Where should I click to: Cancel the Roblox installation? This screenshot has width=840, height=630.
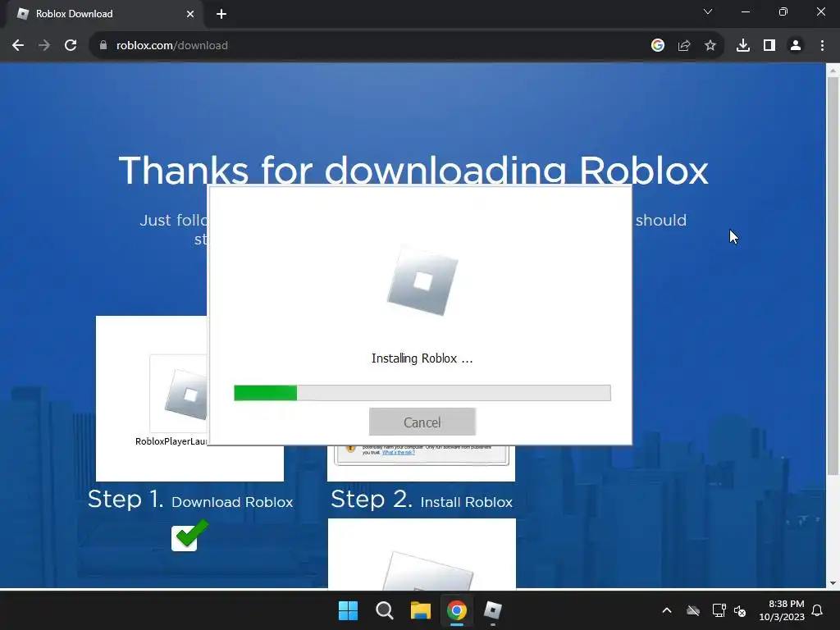pyautogui.click(x=422, y=422)
